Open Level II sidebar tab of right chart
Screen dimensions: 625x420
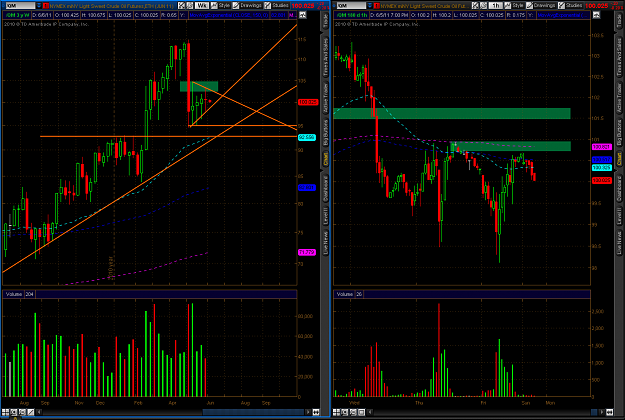pyautogui.click(x=619, y=216)
